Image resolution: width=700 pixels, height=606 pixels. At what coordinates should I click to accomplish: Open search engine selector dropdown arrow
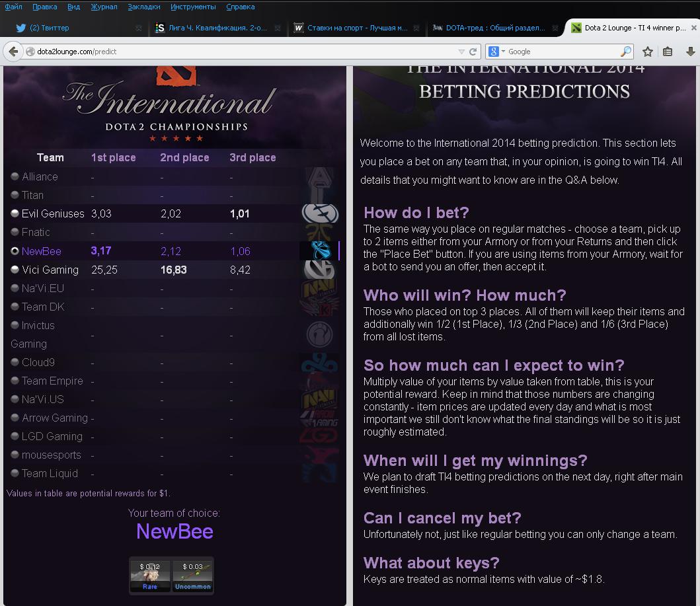tap(503, 52)
